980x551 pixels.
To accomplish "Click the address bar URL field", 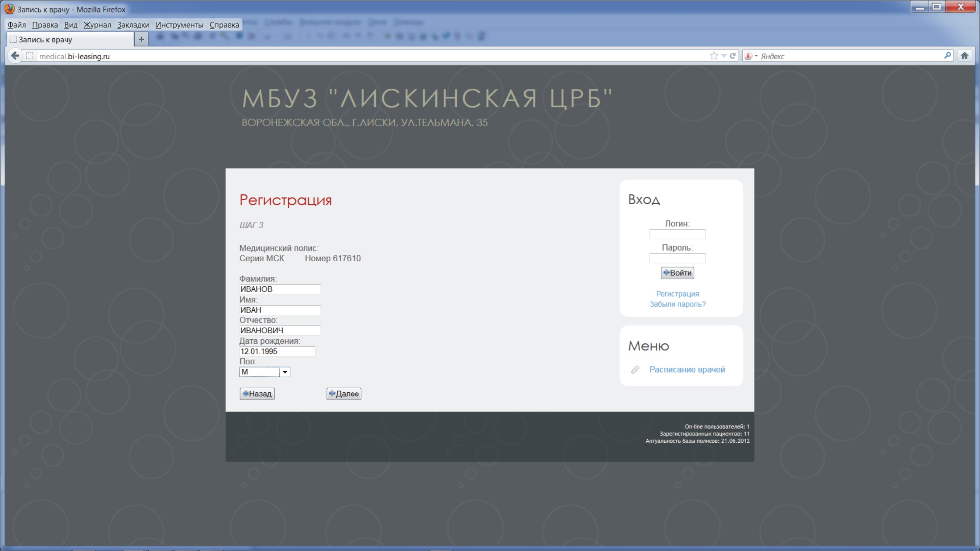I will [x=373, y=56].
